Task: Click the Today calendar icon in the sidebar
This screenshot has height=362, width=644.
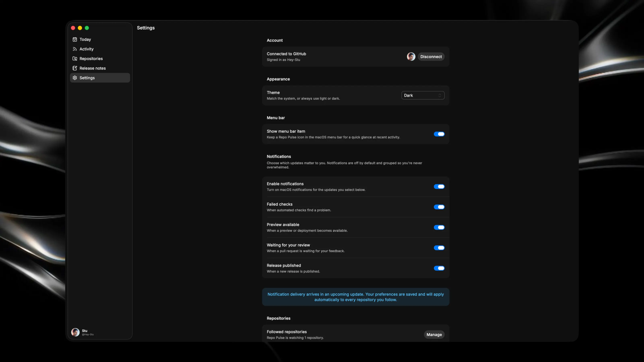Action: (x=75, y=39)
